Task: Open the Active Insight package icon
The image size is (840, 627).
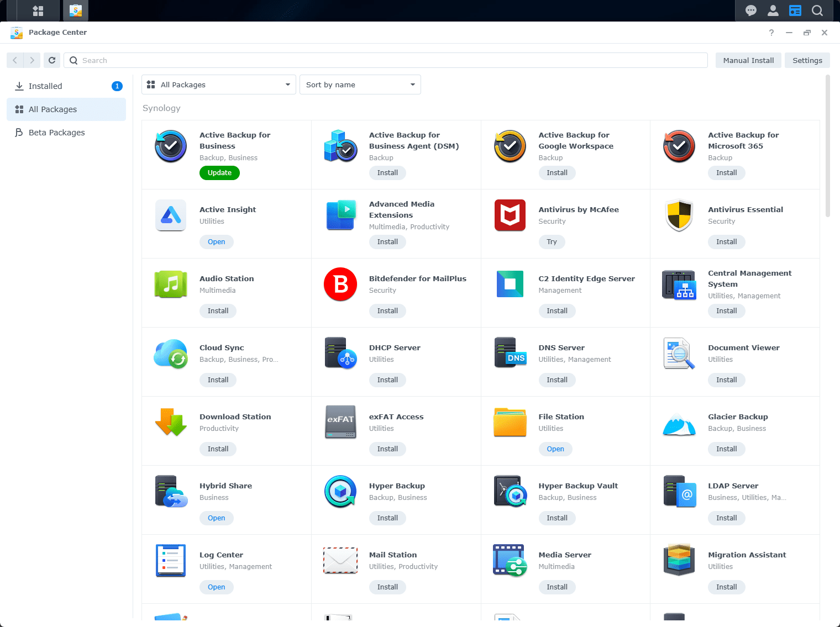Action: [x=171, y=215]
